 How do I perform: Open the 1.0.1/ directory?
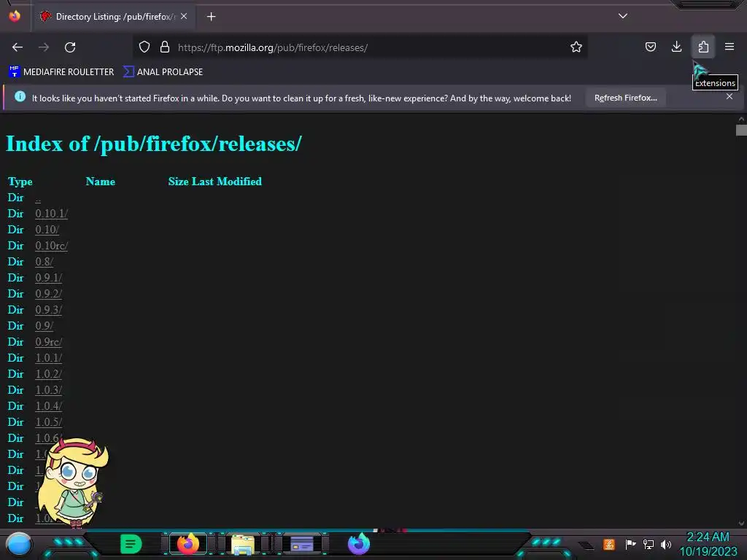49,358
